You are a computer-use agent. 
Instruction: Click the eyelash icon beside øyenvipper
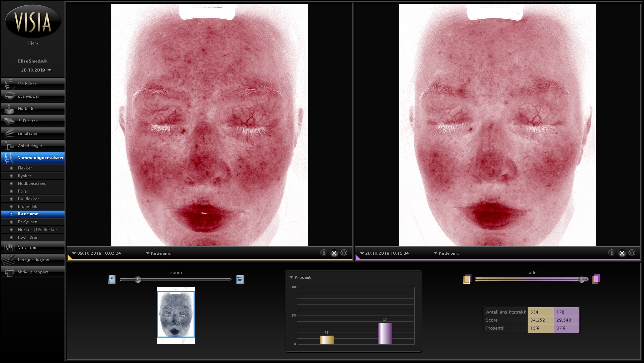(x=9, y=96)
